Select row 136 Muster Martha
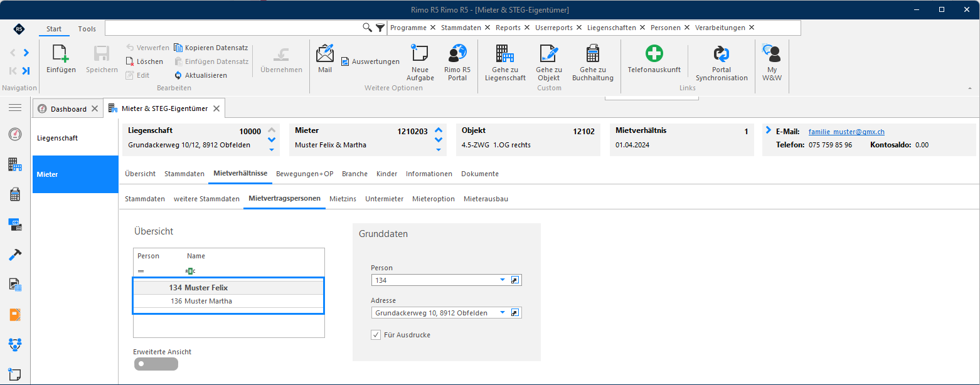The width and height of the screenshot is (980, 385). 228,301
